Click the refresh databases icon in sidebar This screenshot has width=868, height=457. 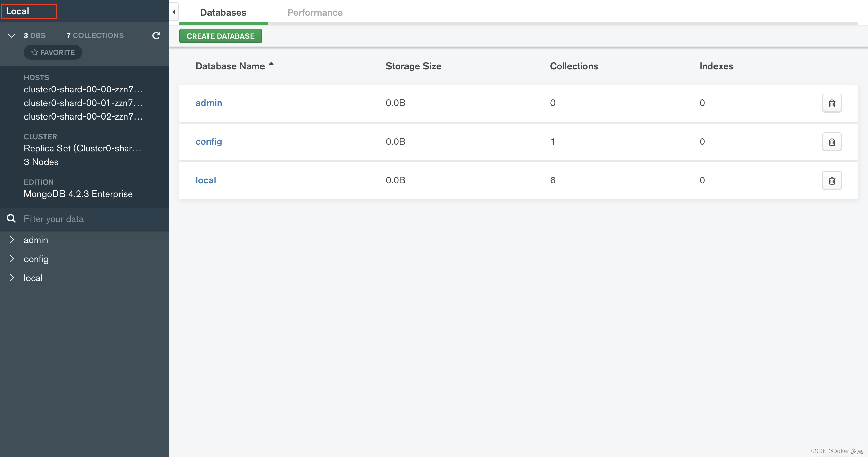[156, 36]
